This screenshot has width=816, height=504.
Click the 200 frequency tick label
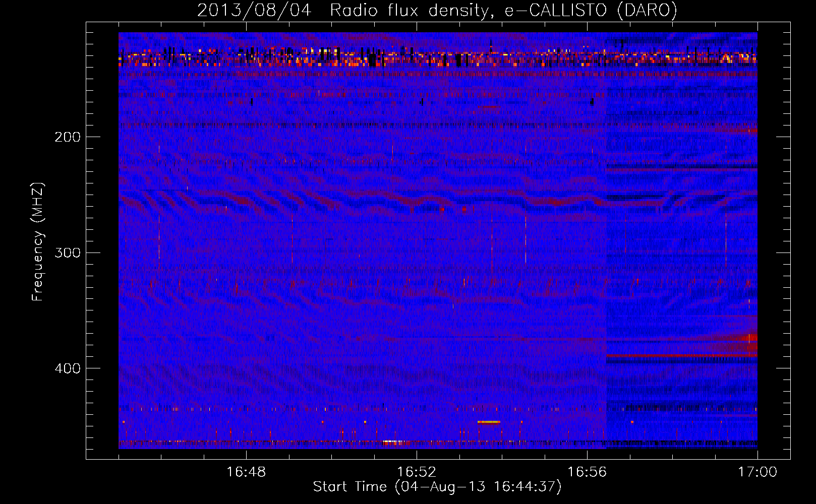[68, 137]
